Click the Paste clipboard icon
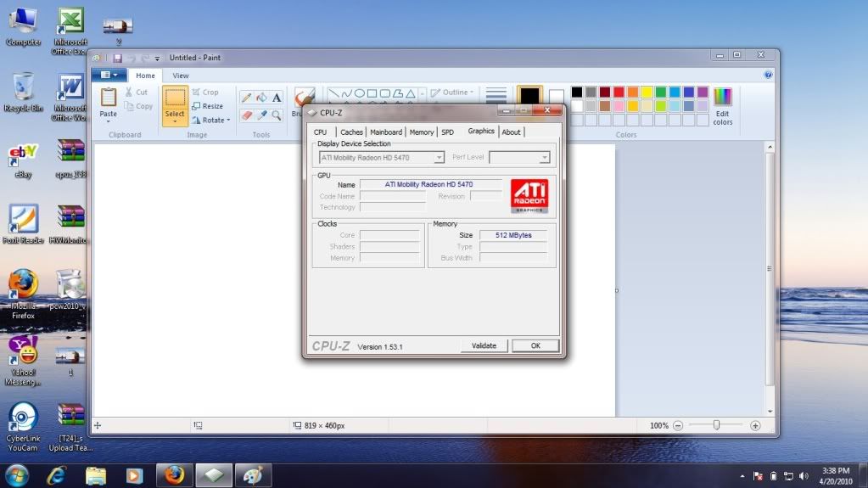The image size is (868, 488). pos(108,98)
